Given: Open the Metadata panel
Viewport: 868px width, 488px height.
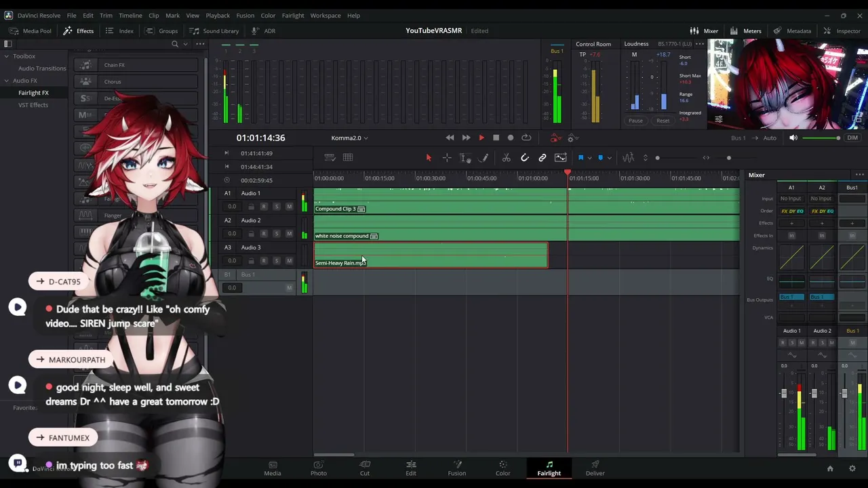Looking at the screenshot, I should [x=792, y=30].
